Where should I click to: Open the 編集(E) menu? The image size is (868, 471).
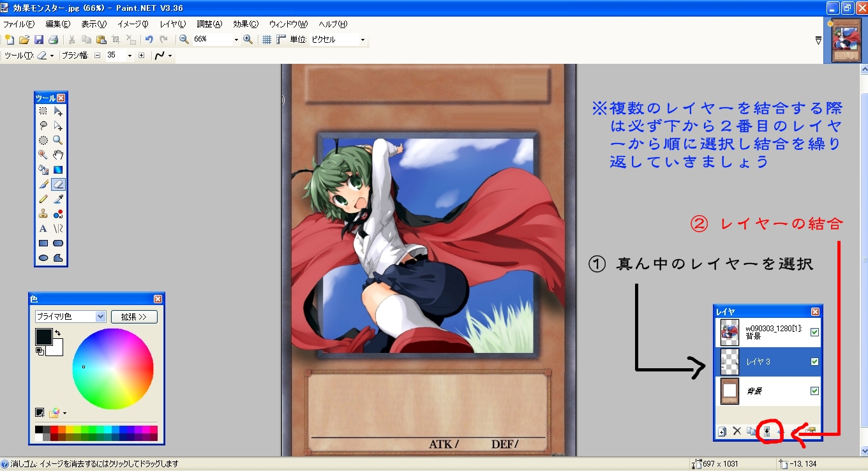tap(57, 24)
